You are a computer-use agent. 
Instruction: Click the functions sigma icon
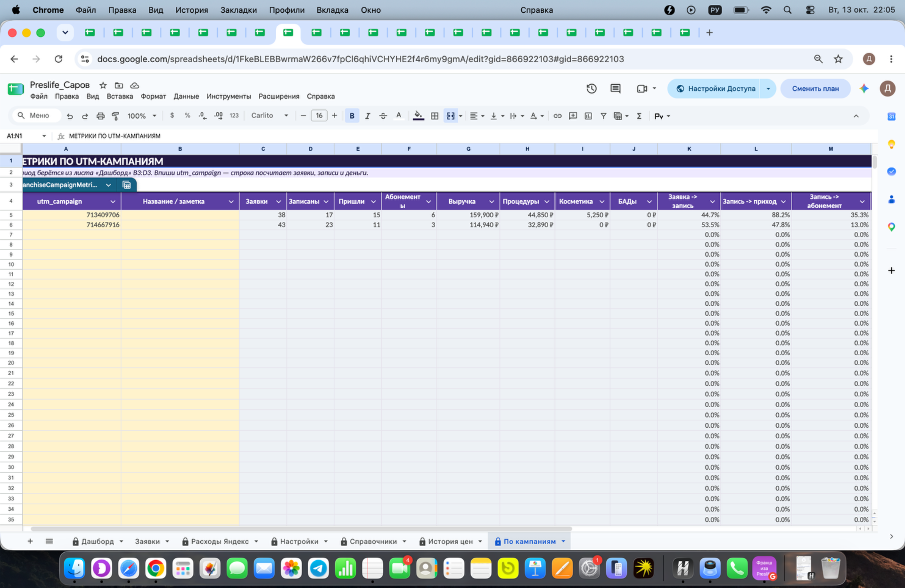[639, 116]
